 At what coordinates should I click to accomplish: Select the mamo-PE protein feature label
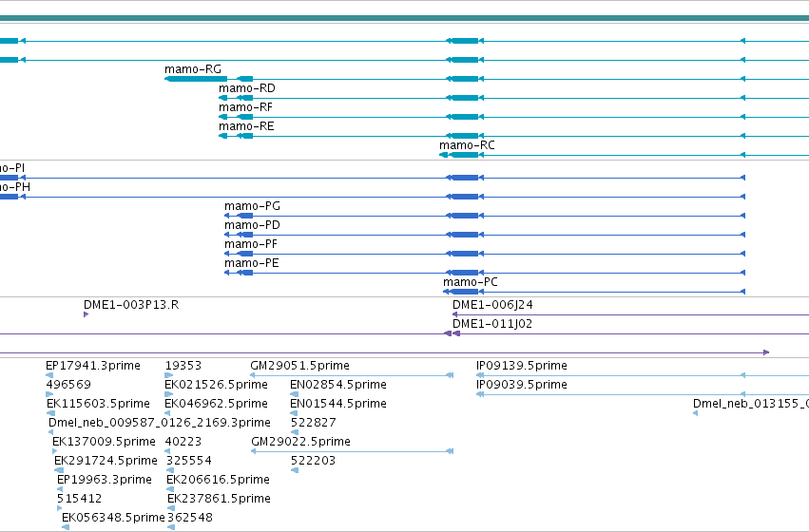click(251, 263)
